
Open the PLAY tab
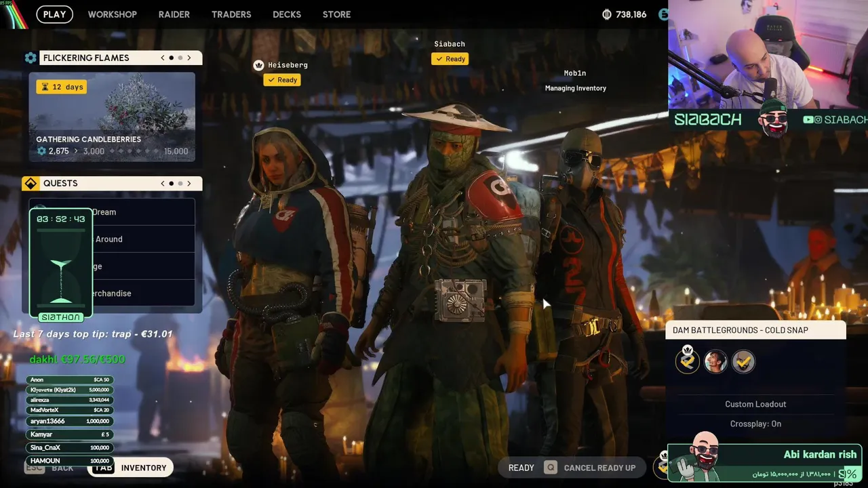(x=54, y=14)
